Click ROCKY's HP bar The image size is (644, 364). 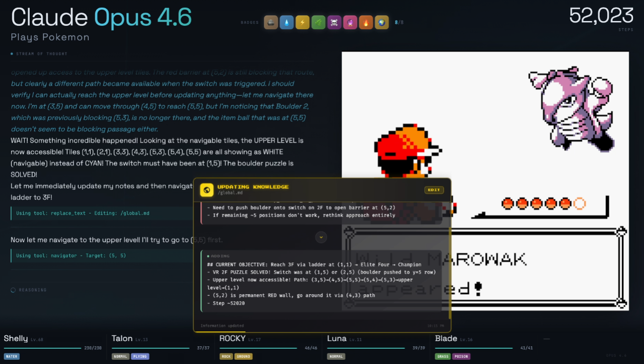[x=258, y=348]
